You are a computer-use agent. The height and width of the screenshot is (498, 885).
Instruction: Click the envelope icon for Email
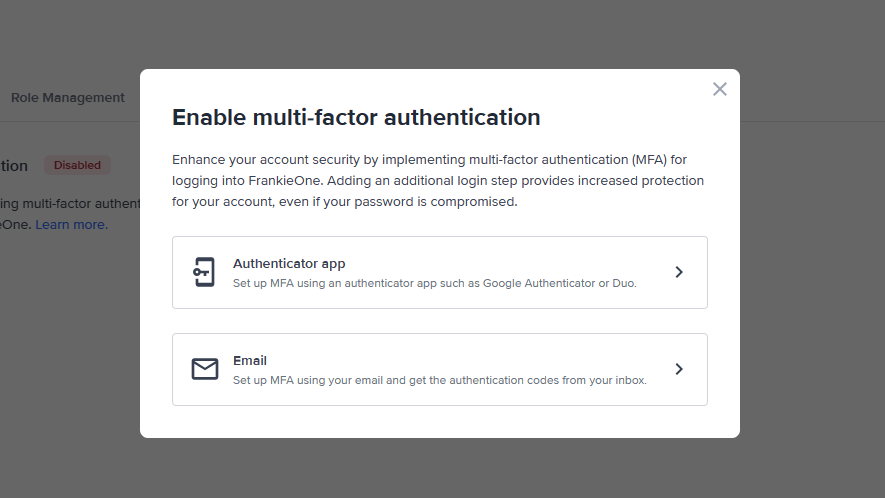(204, 369)
